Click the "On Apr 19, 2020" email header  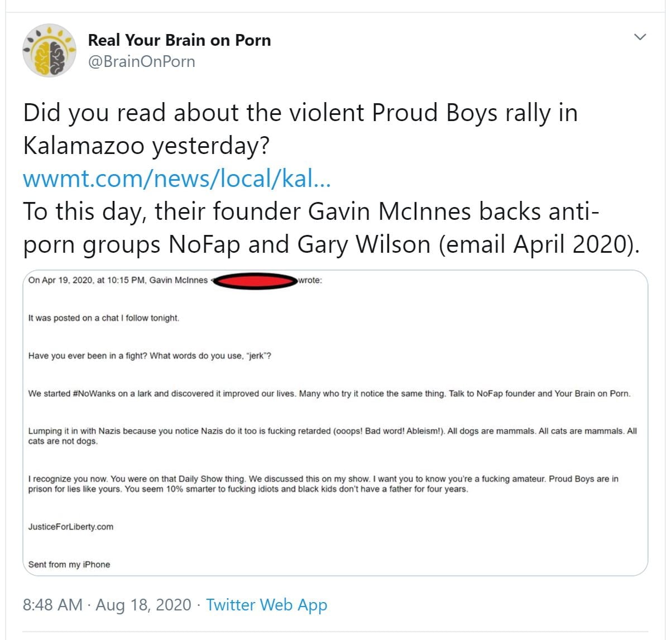(118, 280)
